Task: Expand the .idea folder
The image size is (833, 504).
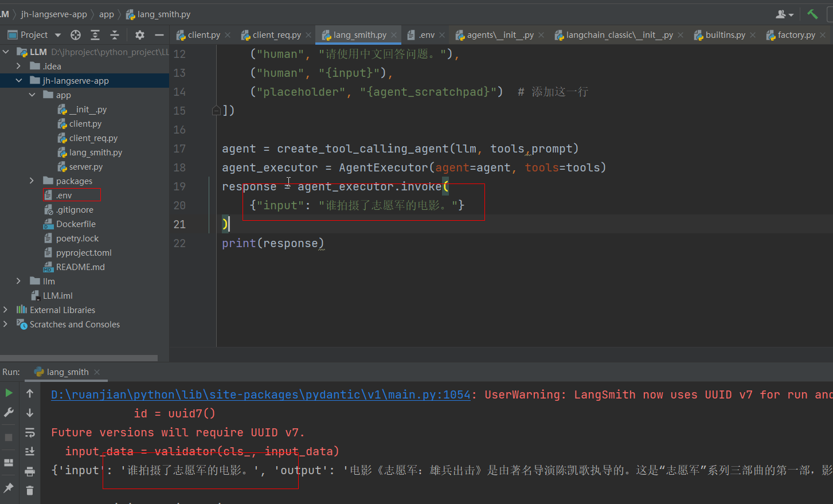Action: click(19, 66)
